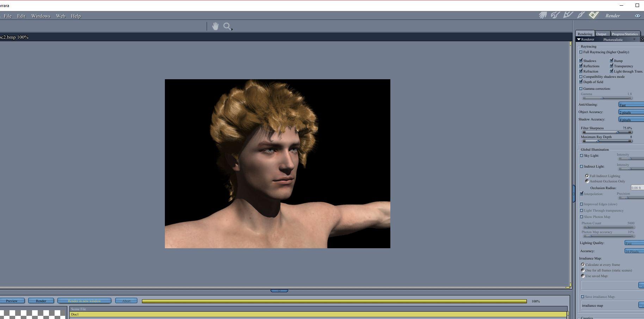
Task: Open the Shadow Accuracy dropdown
Action: coord(631,119)
